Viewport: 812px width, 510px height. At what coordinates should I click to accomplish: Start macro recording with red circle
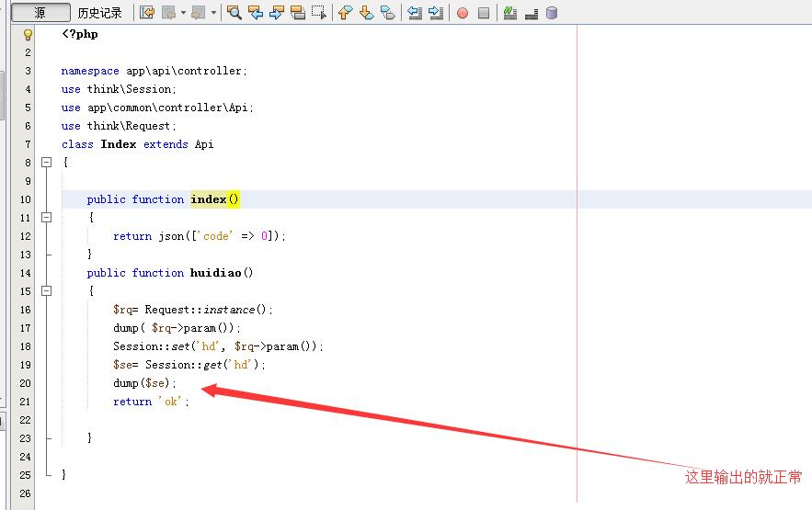(463, 13)
